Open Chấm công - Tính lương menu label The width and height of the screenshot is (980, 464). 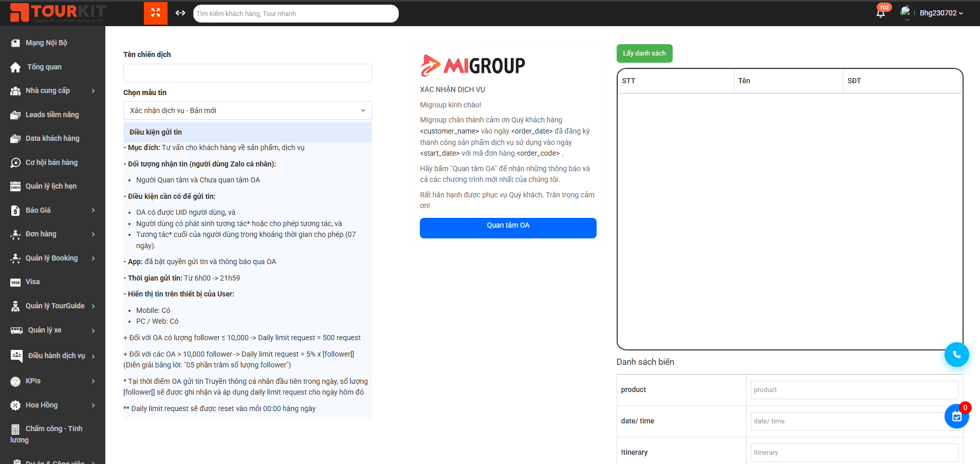[46, 434]
